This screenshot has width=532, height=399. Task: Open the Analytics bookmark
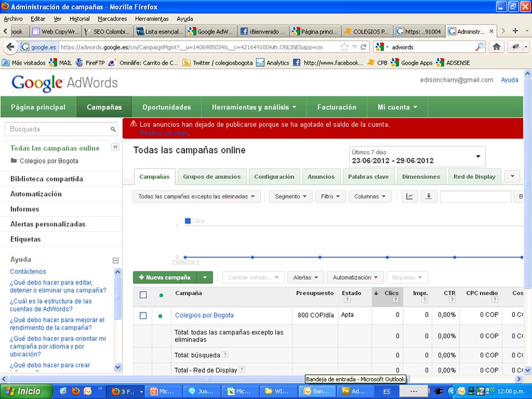273,63
